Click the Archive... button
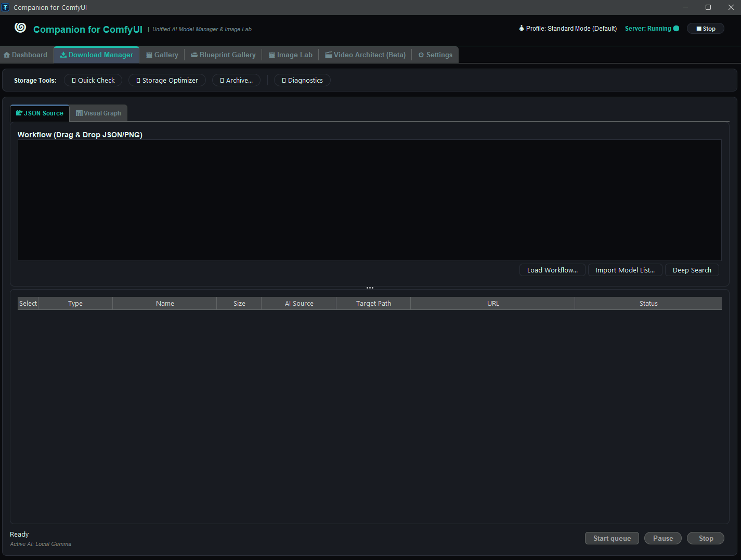The image size is (741, 560). [x=236, y=80]
